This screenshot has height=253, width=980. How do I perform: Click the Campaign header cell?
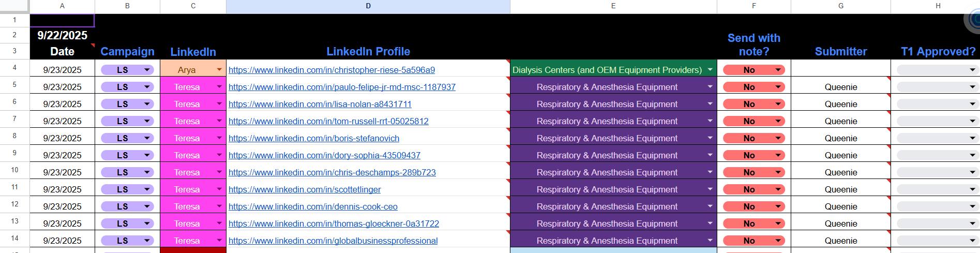(127, 51)
